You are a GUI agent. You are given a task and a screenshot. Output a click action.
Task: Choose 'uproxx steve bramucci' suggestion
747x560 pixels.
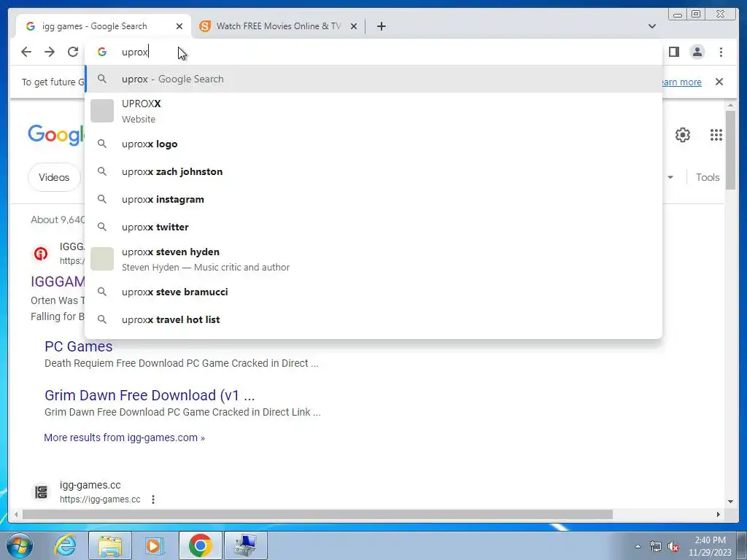(x=373, y=292)
